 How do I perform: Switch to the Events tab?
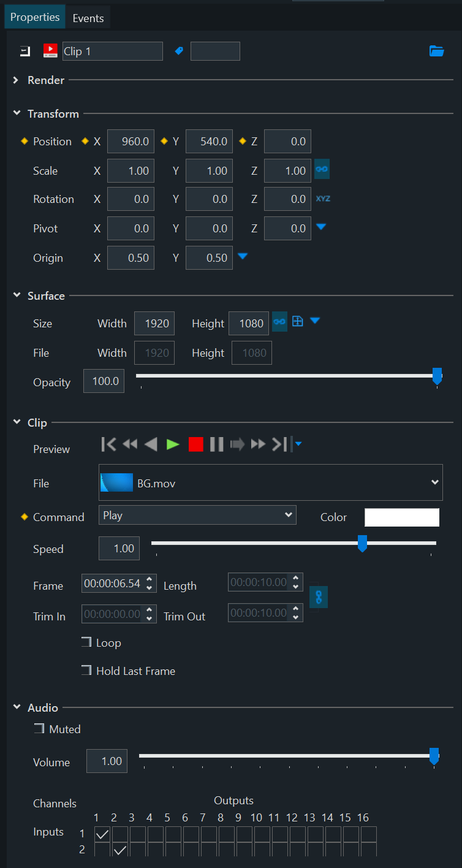pyautogui.click(x=88, y=18)
